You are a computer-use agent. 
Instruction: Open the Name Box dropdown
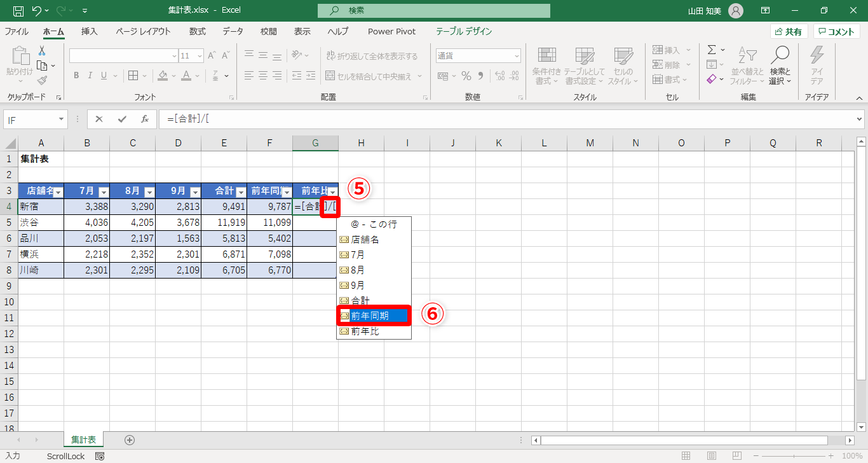pos(62,119)
